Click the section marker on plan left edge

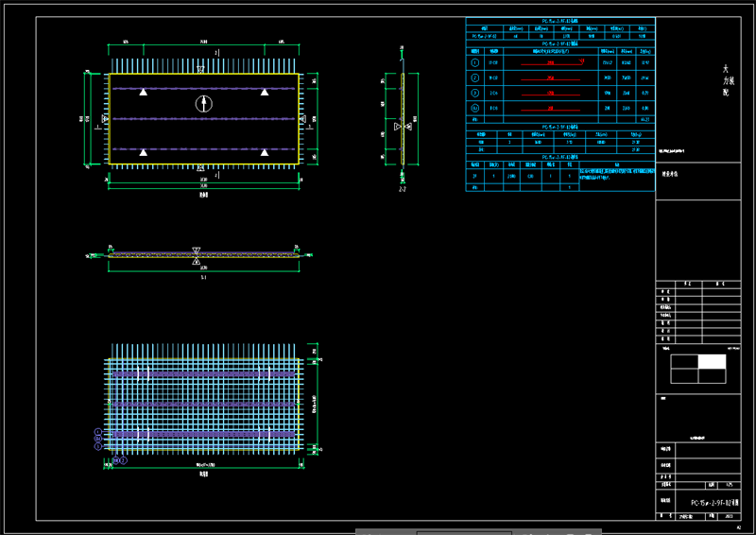[x=105, y=119]
